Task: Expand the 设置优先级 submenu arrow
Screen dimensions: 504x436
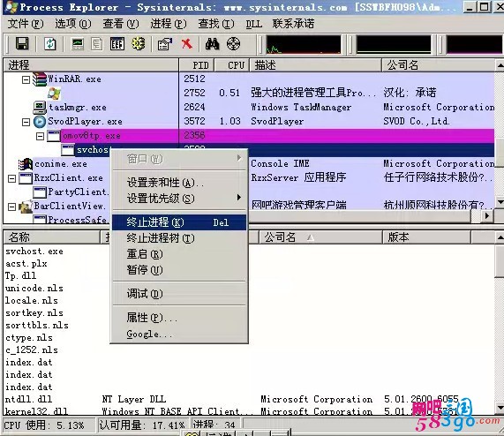Action: pos(239,198)
